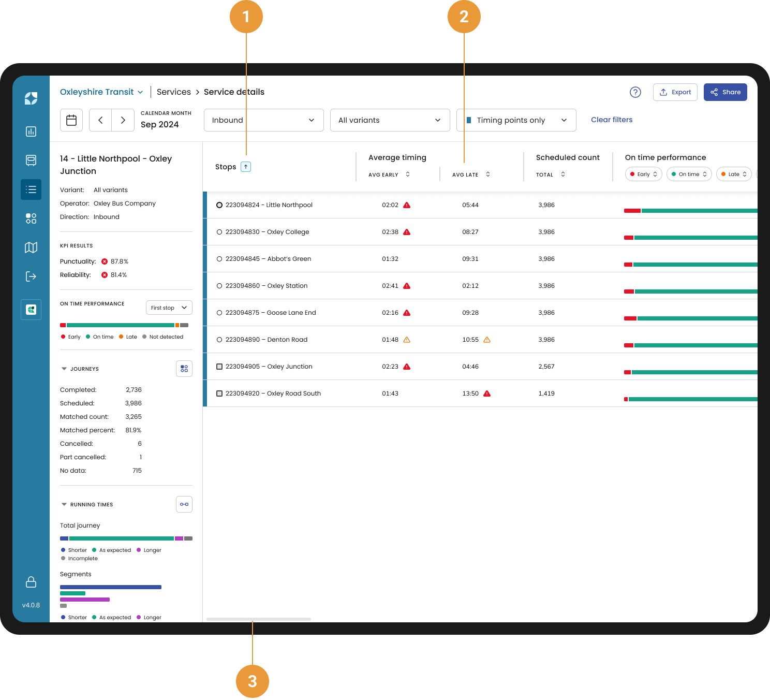This screenshot has width=770, height=700.
Task: Open the First stop dropdown
Action: pyautogui.click(x=169, y=308)
